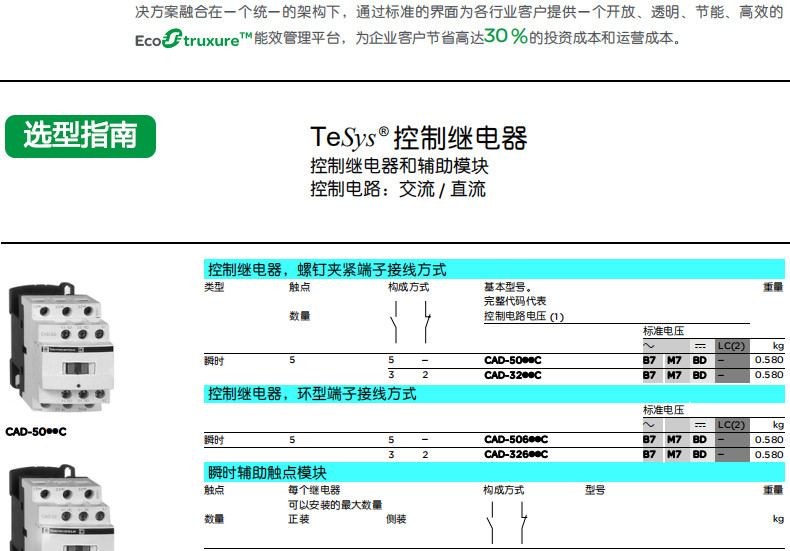This screenshot has height=551, width=790.
Task: Click the BD voltage code in the CAD-32●●C row
Action: (700, 375)
